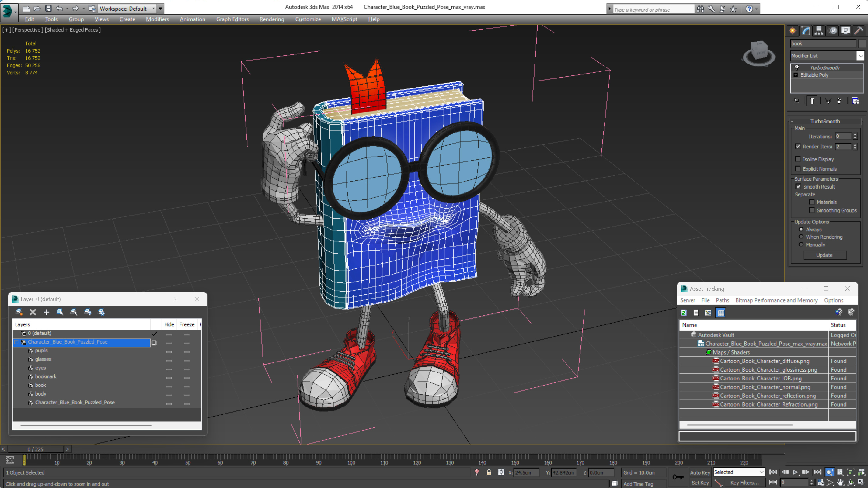Screen dimensions: 868x488
Task: Select When Rendering update option
Action: 801,237
